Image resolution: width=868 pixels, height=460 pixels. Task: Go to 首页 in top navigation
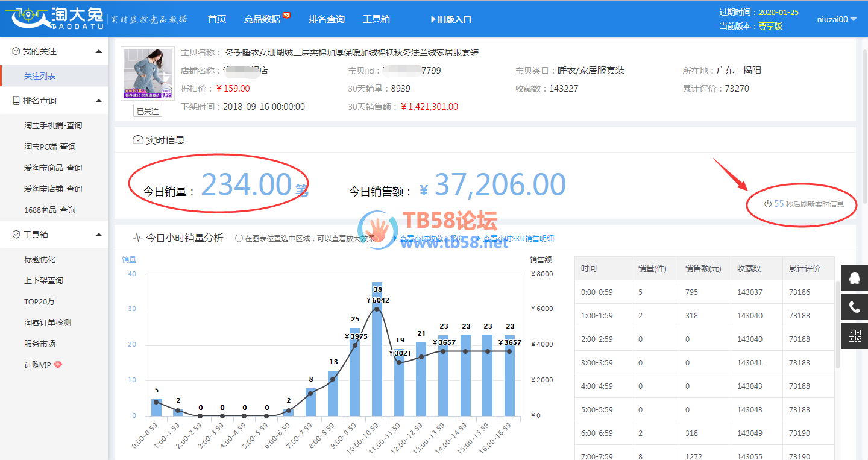217,19
